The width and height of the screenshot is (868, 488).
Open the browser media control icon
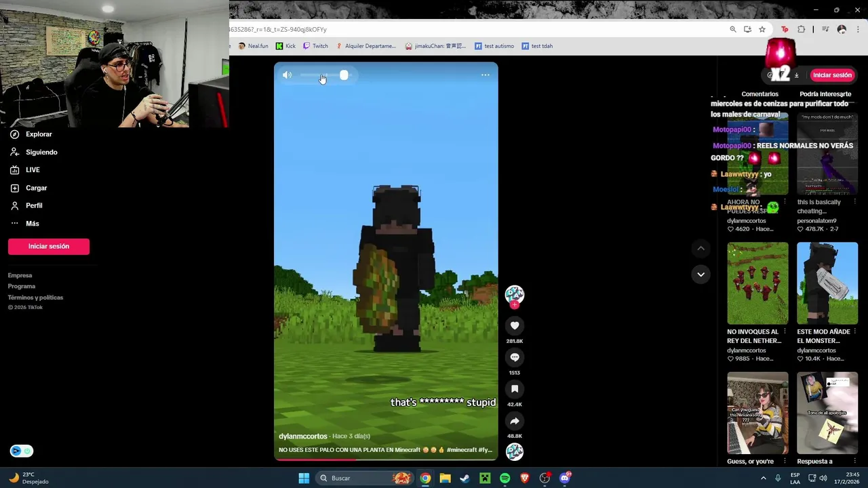point(825,29)
